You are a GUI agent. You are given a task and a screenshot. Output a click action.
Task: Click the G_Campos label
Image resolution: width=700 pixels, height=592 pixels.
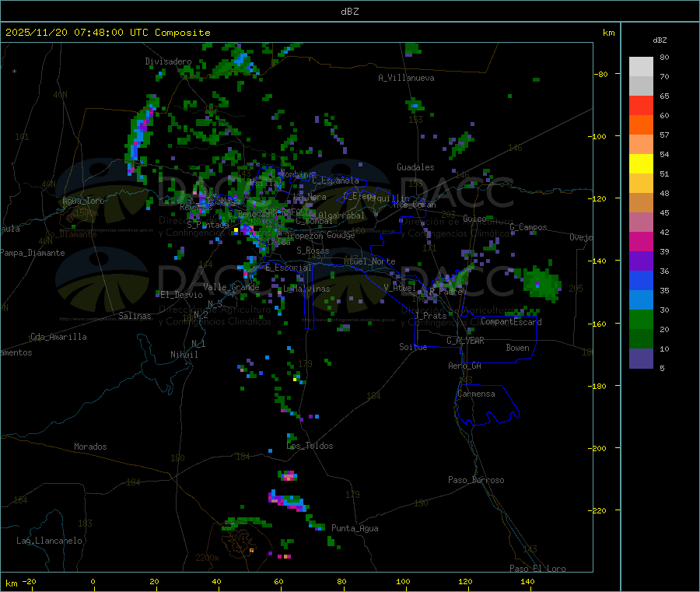(x=528, y=227)
